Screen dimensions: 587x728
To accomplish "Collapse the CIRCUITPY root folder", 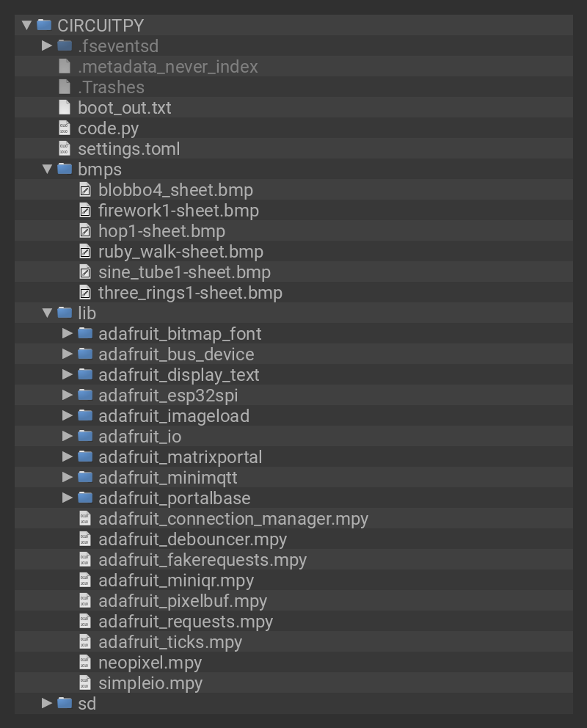I will click(x=27, y=25).
